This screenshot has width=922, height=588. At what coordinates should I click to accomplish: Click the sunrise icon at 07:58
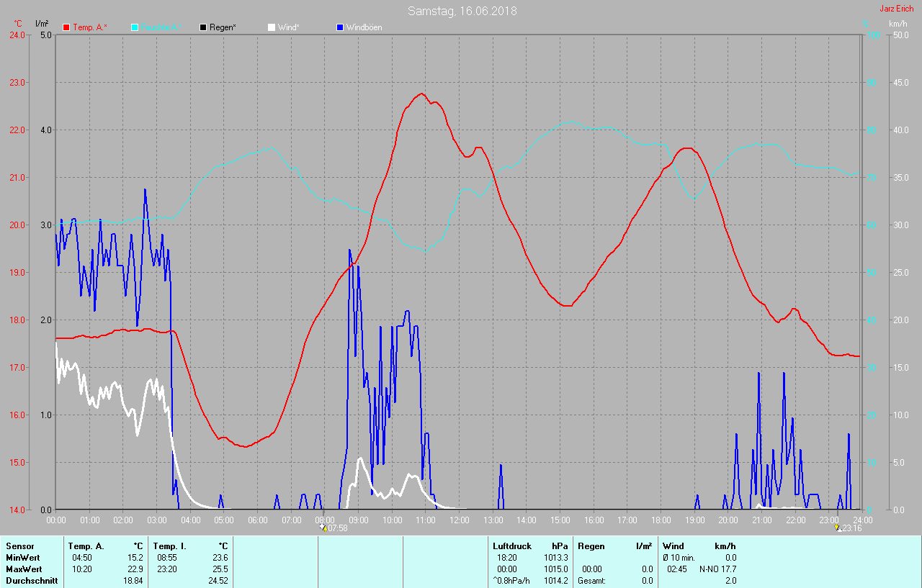[323, 528]
